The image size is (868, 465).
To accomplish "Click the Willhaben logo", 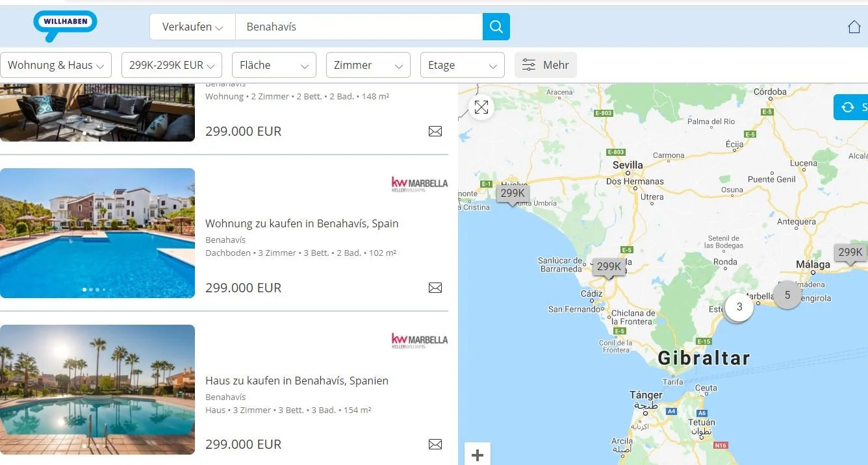I will point(65,26).
